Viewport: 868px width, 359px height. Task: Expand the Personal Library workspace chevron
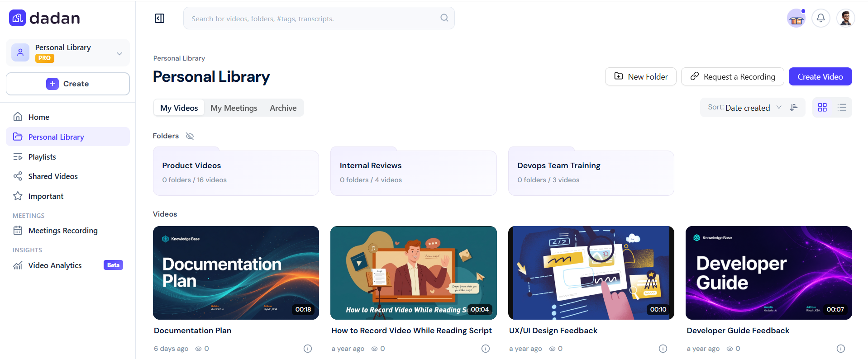(x=119, y=53)
